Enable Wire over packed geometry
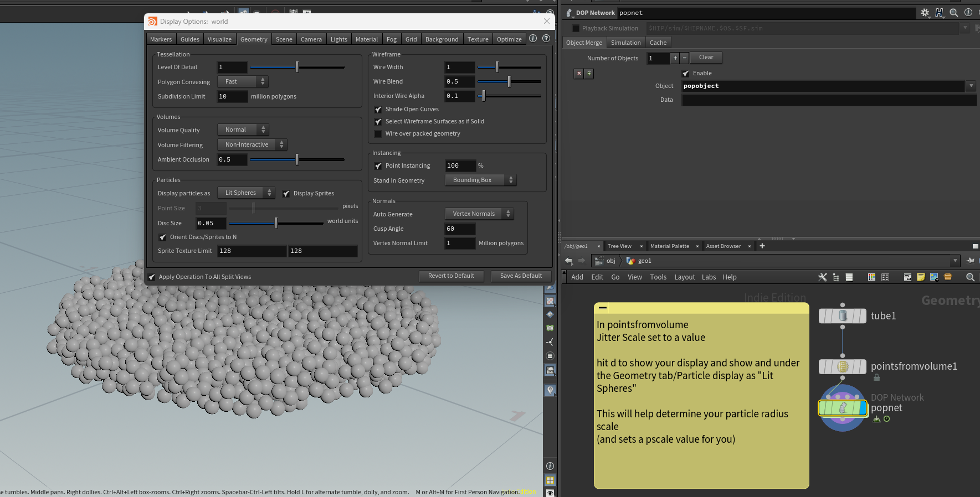 [x=378, y=134]
